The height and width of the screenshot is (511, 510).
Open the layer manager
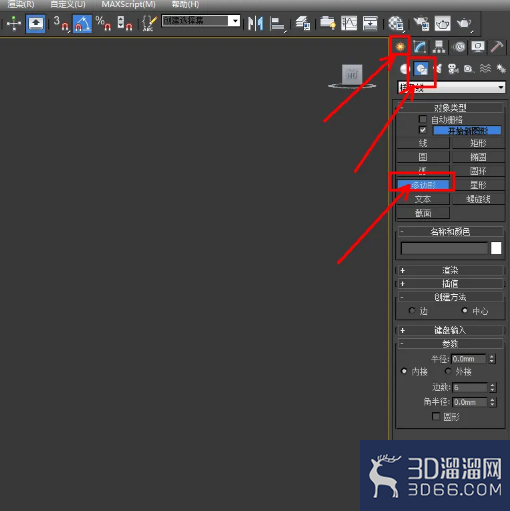point(303,24)
